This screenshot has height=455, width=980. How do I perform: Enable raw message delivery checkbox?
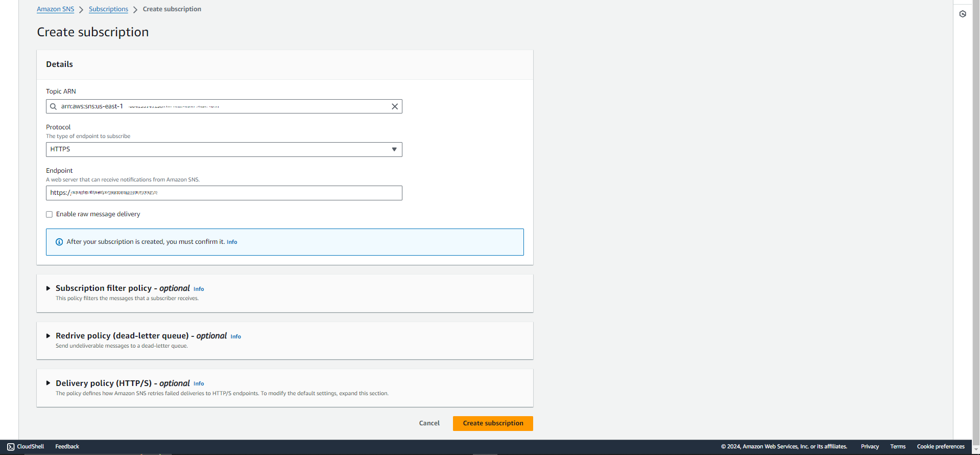coord(50,214)
